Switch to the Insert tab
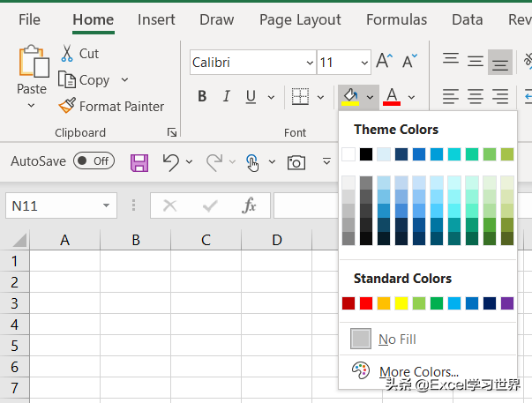The image size is (532, 403). pos(156,19)
